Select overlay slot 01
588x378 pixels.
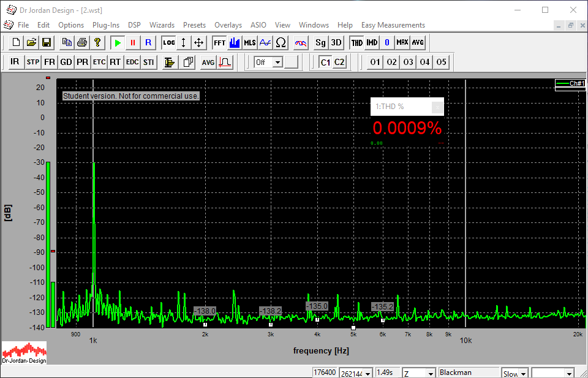(375, 62)
